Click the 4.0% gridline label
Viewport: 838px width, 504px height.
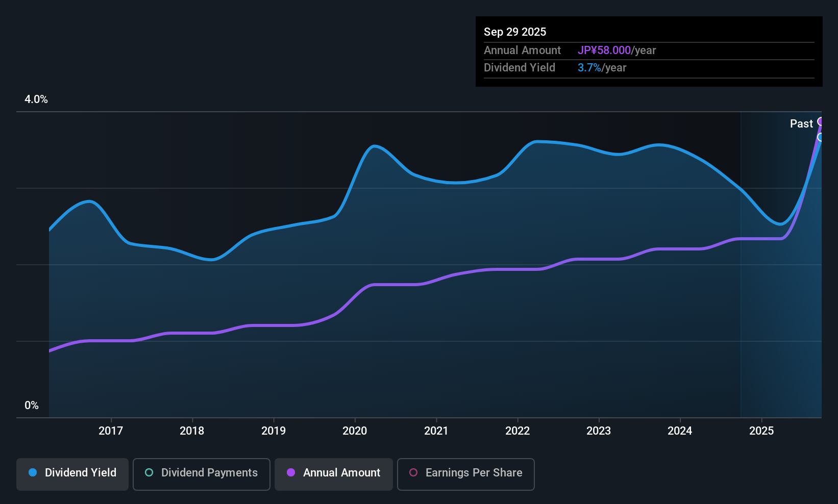click(36, 99)
